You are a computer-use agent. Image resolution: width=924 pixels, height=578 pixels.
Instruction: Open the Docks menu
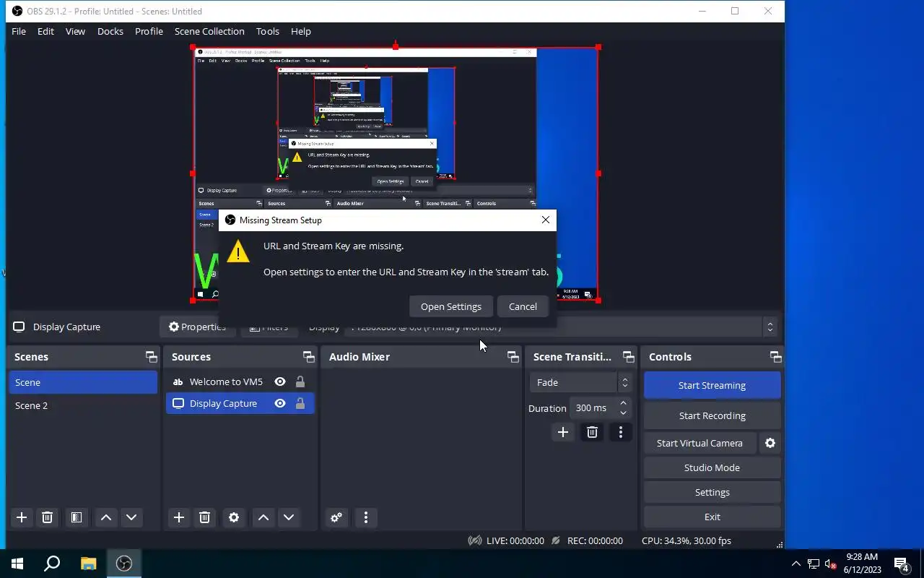110,31
